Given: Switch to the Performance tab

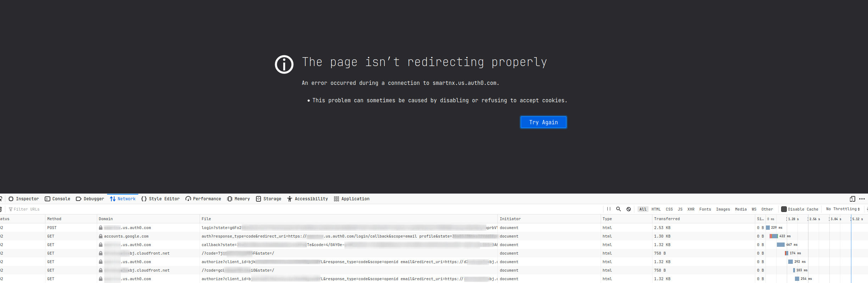Looking at the screenshot, I should [203, 199].
